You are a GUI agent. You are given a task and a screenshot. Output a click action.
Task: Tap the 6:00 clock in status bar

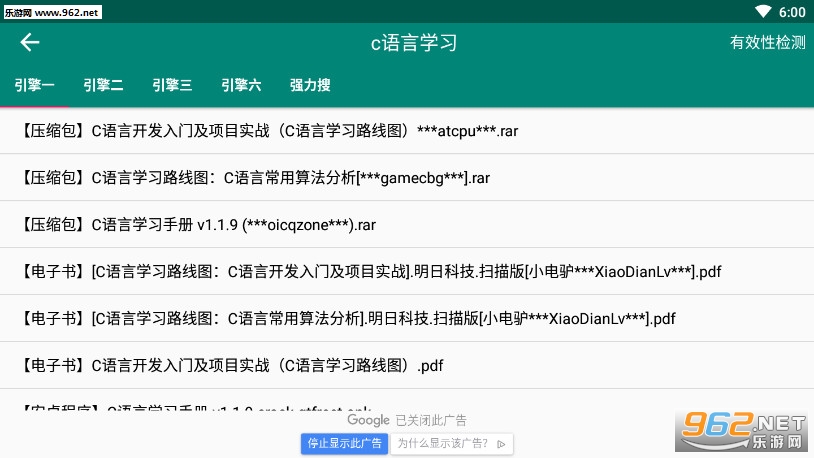792,12
